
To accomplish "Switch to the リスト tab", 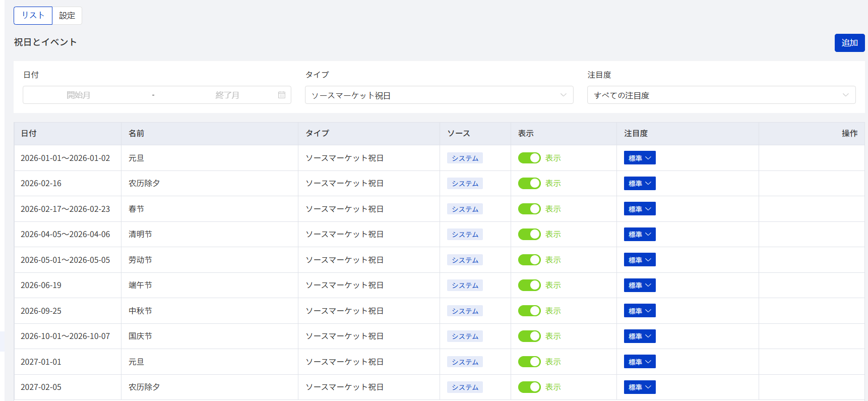I will point(33,16).
